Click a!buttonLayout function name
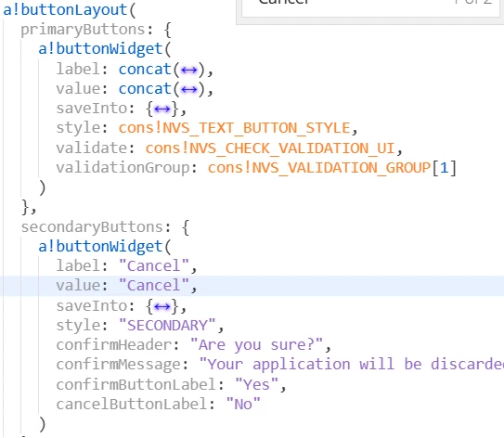The width and height of the screenshot is (504, 438). tap(65, 9)
